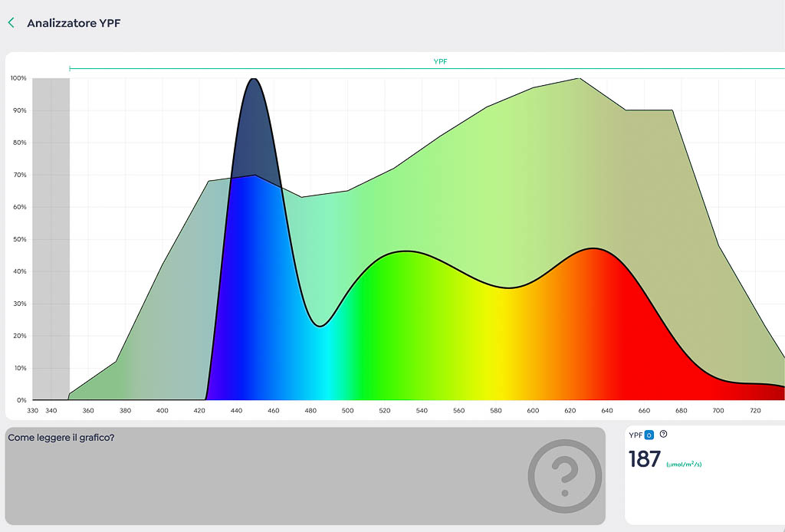Click the 720 wavelength axis label
Viewport: 785px width, 532px height.
[x=755, y=411]
